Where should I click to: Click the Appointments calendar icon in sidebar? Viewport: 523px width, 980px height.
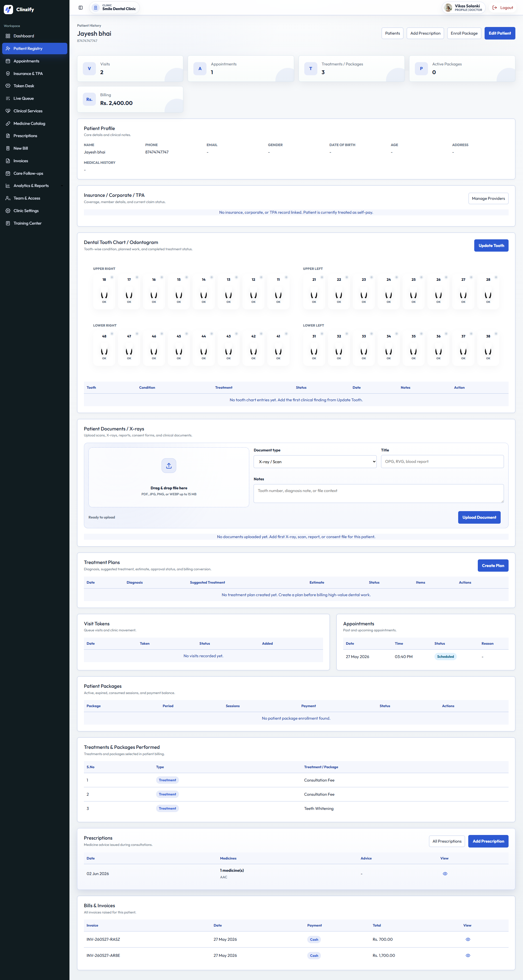coord(8,61)
